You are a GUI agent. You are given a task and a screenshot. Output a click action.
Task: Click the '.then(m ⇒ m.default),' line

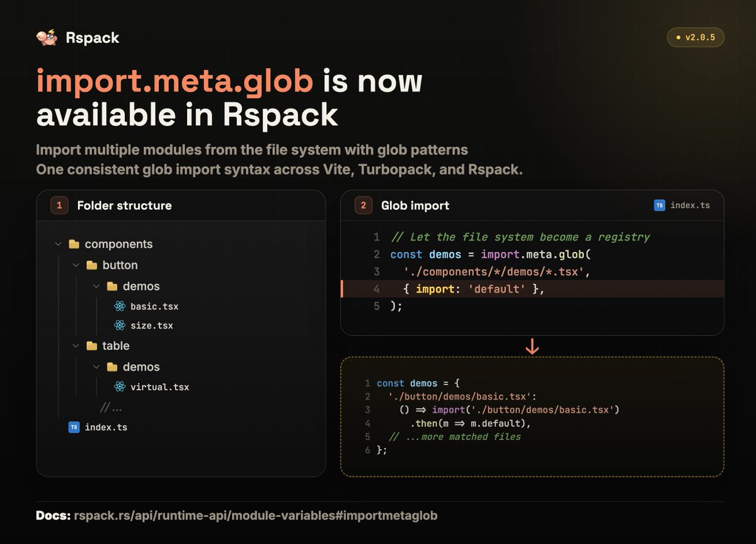[471, 423]
